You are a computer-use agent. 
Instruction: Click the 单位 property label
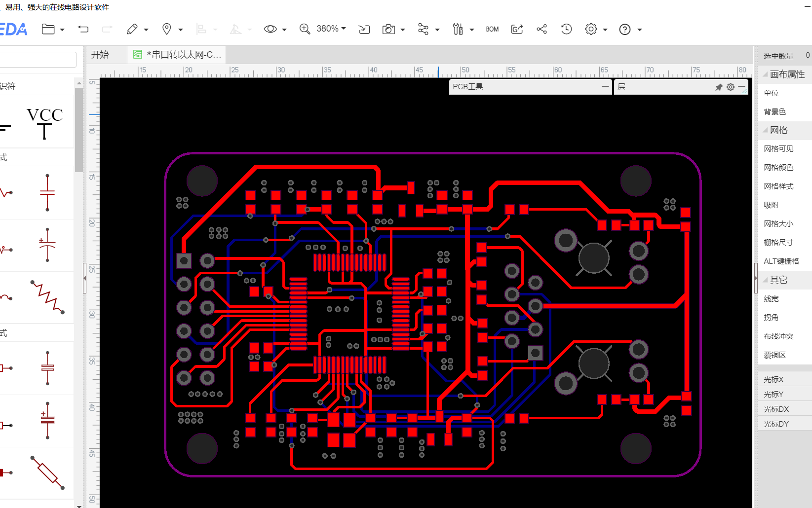[x=771, y=93]
